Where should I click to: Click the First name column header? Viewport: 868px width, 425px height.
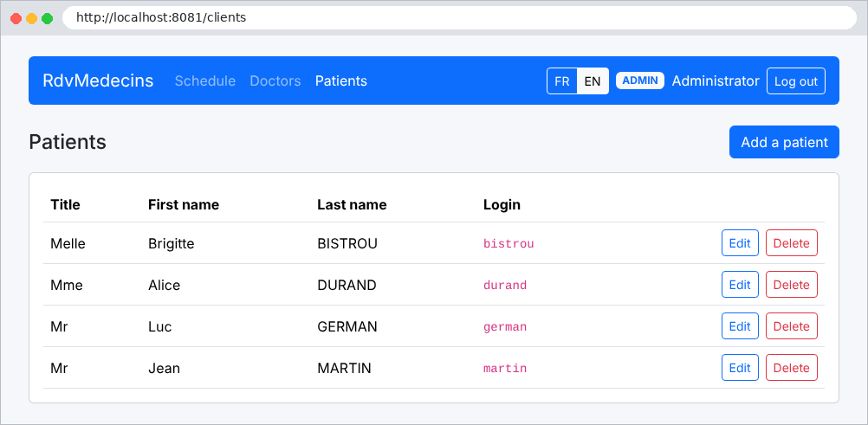184,205
